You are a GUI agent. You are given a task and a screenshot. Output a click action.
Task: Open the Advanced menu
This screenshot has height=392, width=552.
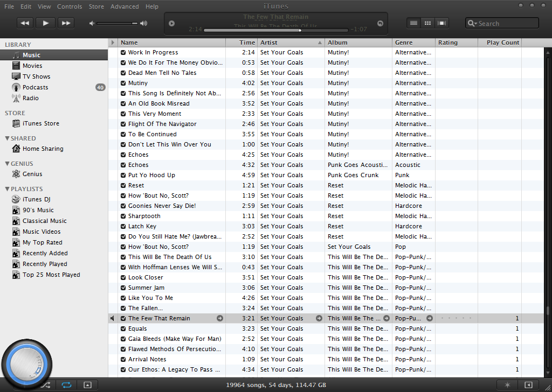pyautogui.click(x=125, y=6)
